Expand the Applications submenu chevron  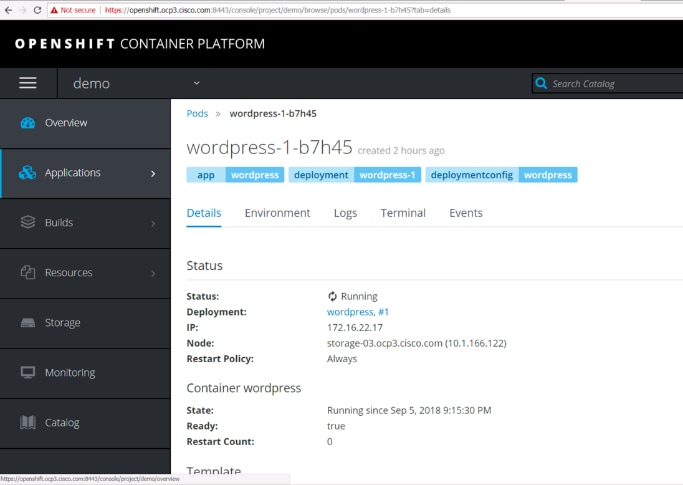(x=153, y=173)
